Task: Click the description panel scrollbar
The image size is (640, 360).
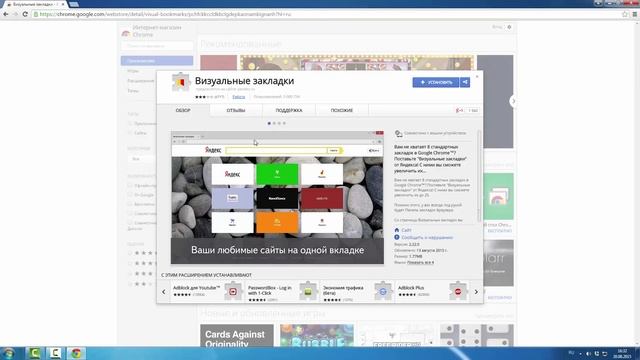Action: pos(479,176)
